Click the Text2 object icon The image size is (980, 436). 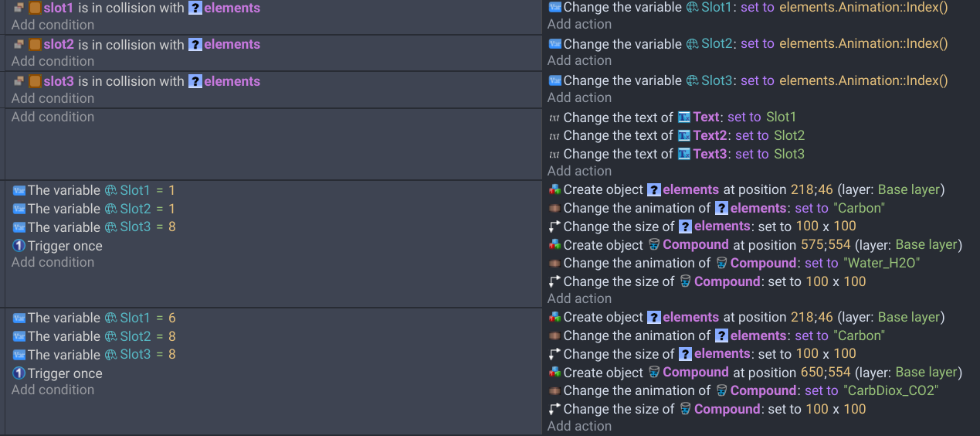coord(683,136)
